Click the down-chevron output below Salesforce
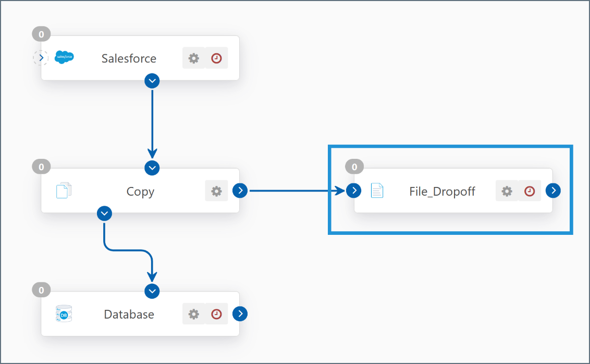590x364 pixels. coord(152,81)
